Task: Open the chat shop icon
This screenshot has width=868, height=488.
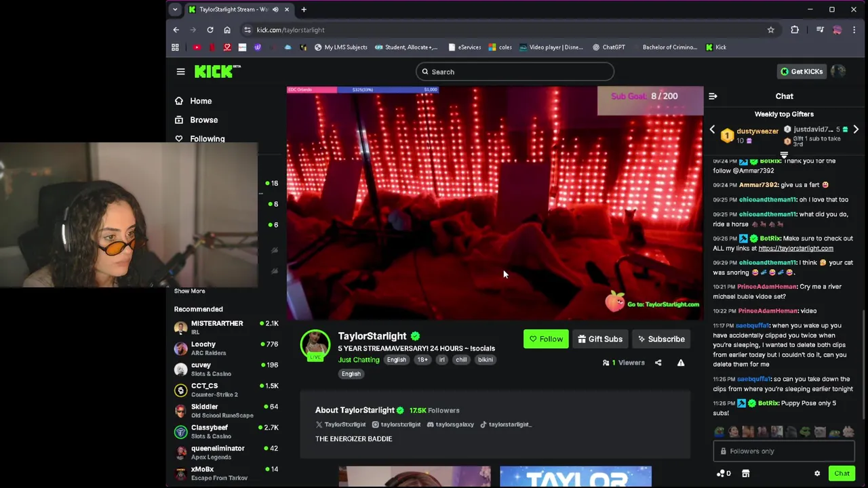Action: point(745,474)
